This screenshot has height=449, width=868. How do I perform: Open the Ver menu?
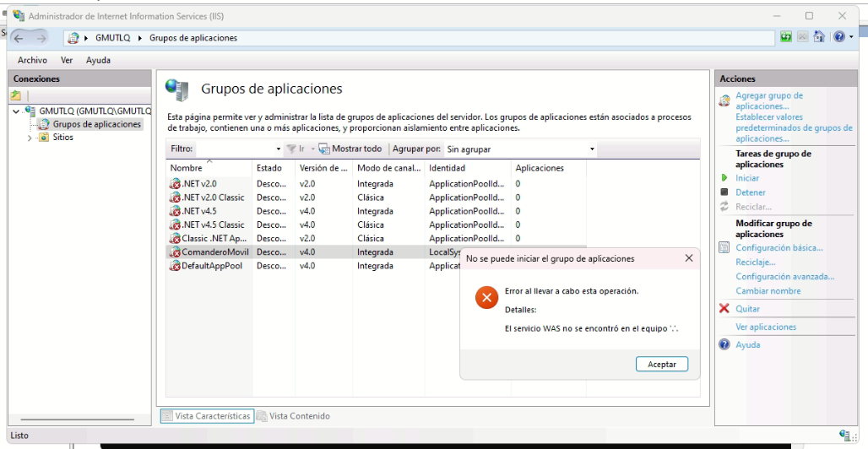coord(67,61)
